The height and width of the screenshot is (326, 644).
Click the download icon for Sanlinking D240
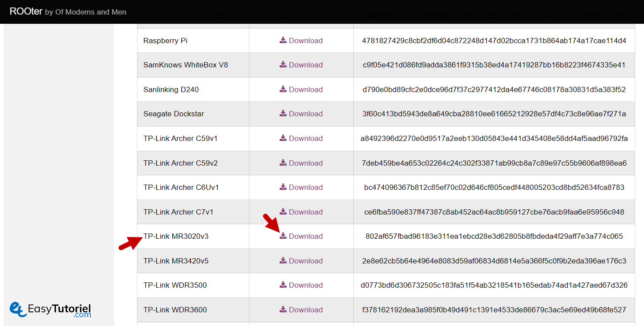283,89
